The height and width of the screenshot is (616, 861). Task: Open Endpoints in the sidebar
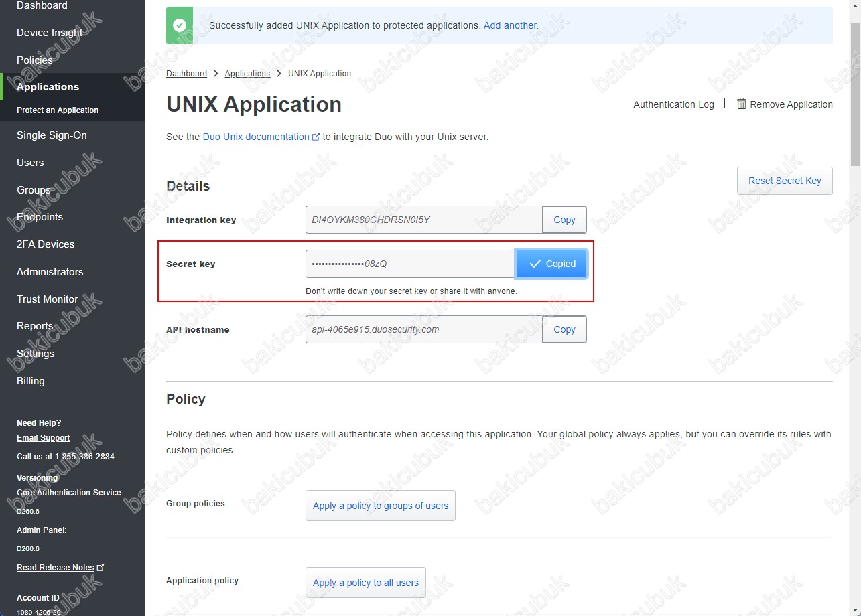[x=40, y=217]
